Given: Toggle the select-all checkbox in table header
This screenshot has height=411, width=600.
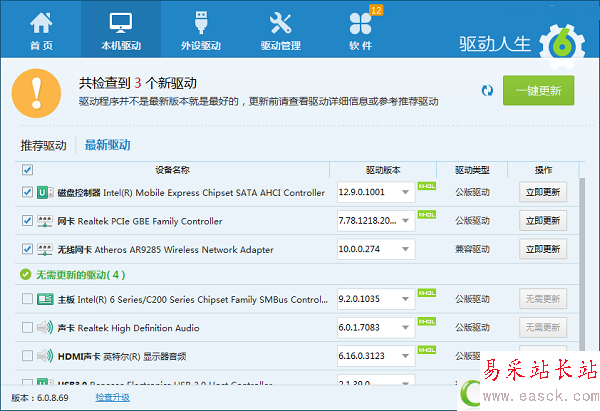Looking at the screenshot, I should click(27, 169).
